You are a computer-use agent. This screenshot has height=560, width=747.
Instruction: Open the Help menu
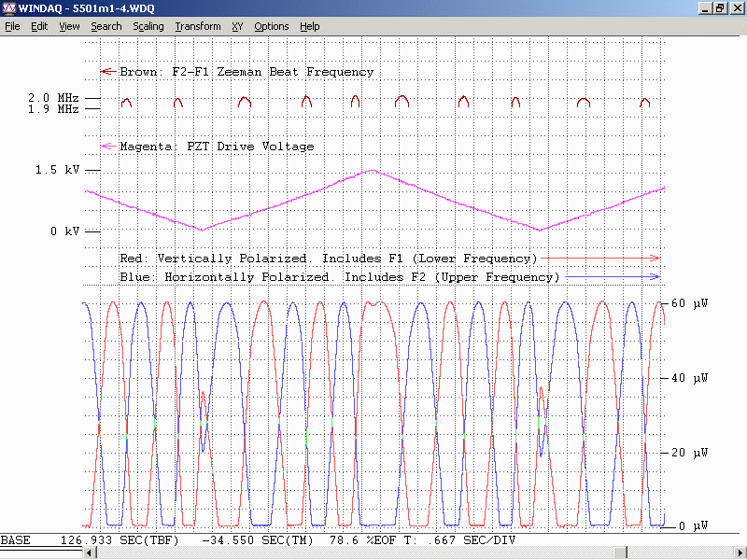click(310, 26)
